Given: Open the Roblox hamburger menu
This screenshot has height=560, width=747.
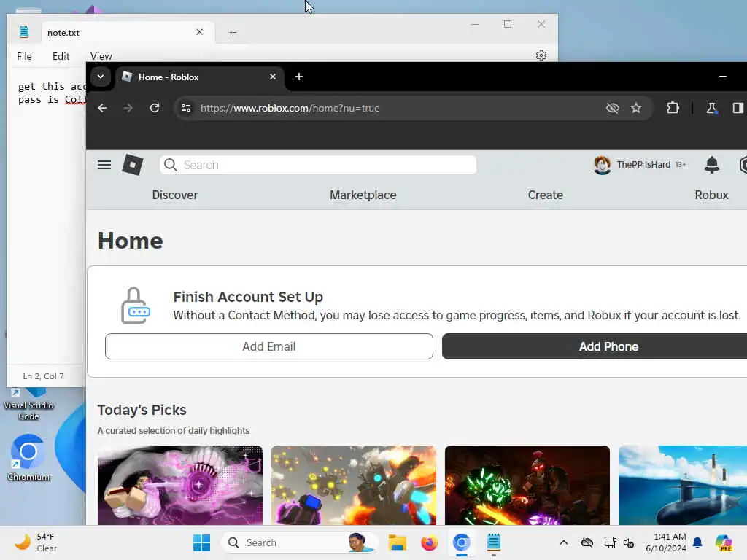Looking at the screenshot, I should click(x=104, y=165).
